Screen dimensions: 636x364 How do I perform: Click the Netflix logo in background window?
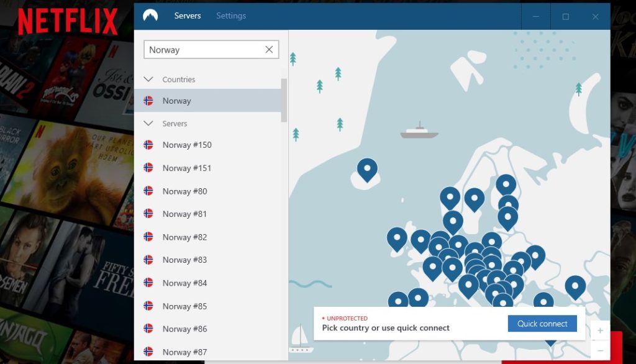click(x=68, y=22)
